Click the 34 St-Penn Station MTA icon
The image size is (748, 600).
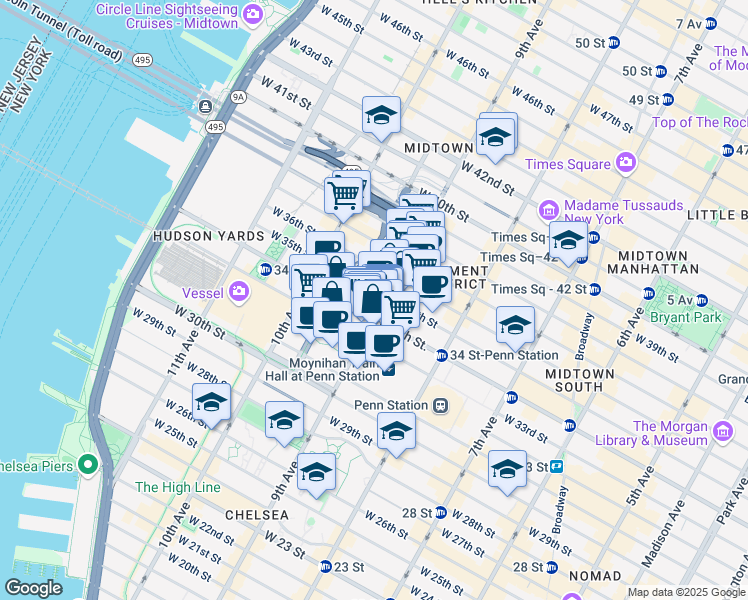442,355
